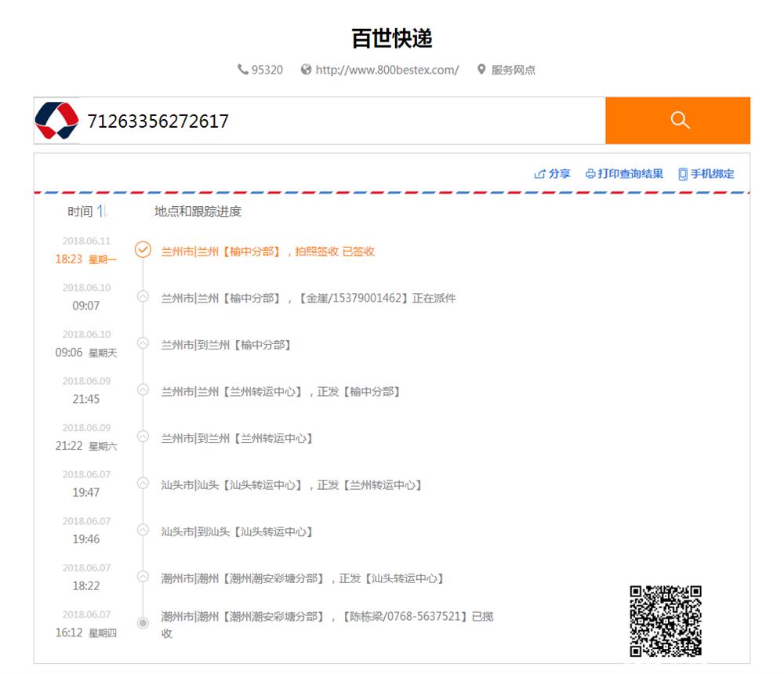Click the timeline marker for 19:46 entry
This screenshot has height=674, width=784.
click(143, 530)
